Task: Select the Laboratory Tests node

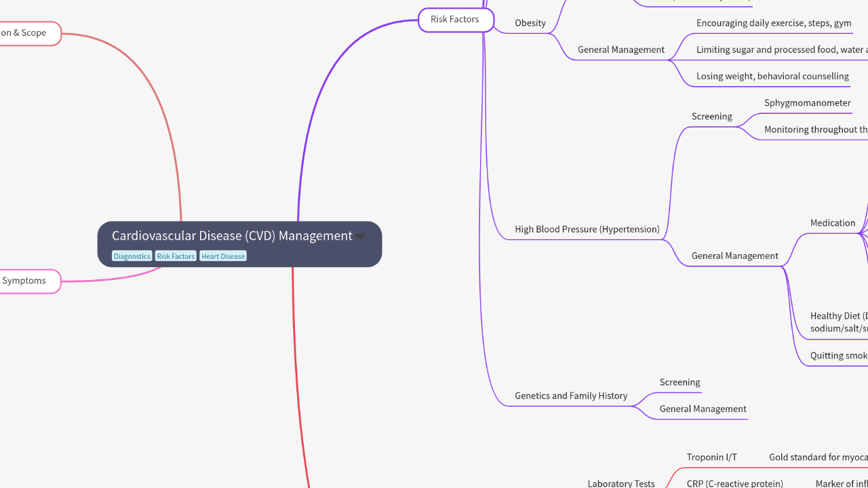Action: coord(620,483)
